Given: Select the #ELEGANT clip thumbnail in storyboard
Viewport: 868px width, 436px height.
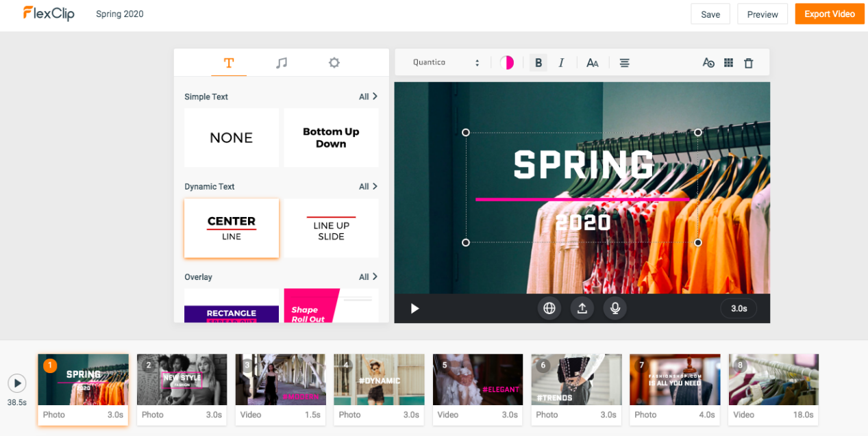Looking at the screenshot, I should tap(478, 380).
